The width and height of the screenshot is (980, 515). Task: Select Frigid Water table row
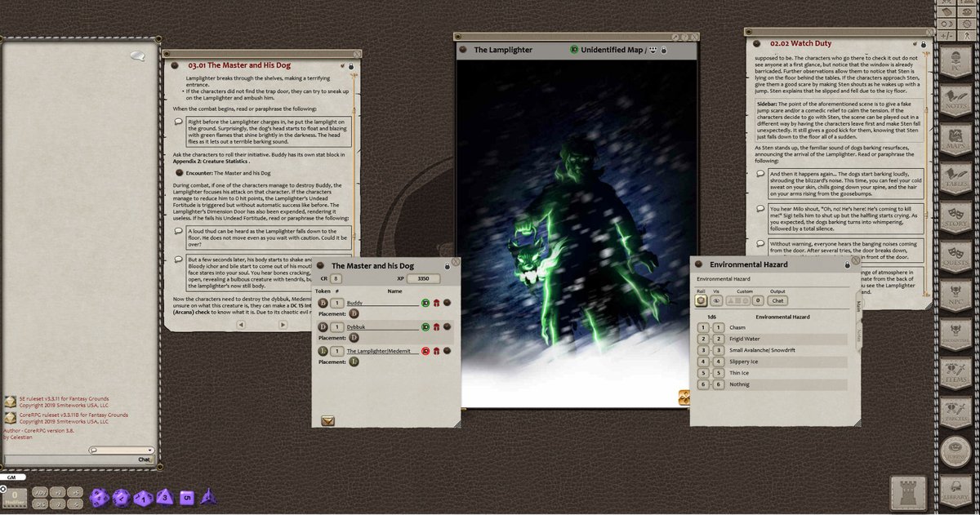point(772,339)
